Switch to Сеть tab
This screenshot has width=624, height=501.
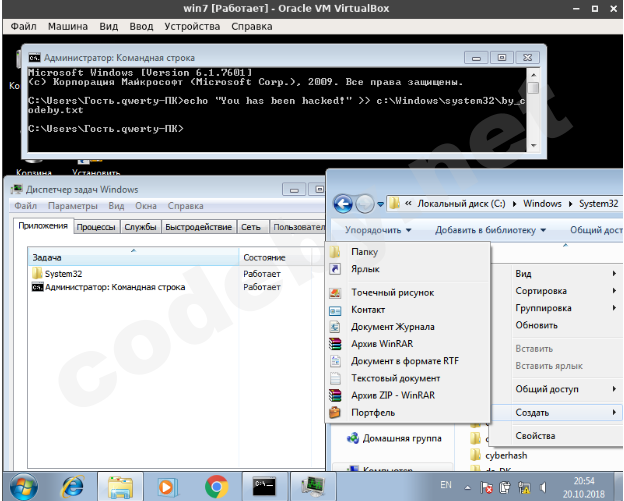(251, 227)
